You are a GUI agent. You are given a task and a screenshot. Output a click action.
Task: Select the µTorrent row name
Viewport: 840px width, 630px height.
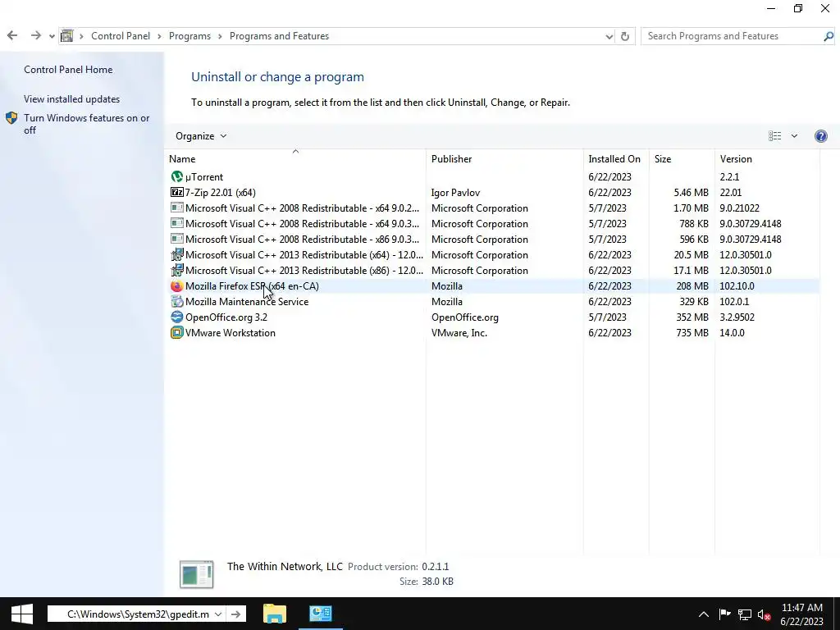[x=204, y=177]
